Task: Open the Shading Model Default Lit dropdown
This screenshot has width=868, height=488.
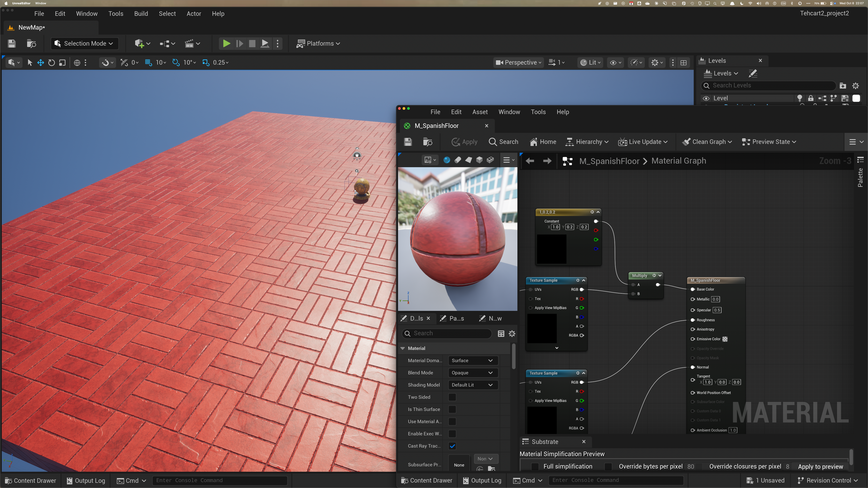Action: (x=473, y=385)
